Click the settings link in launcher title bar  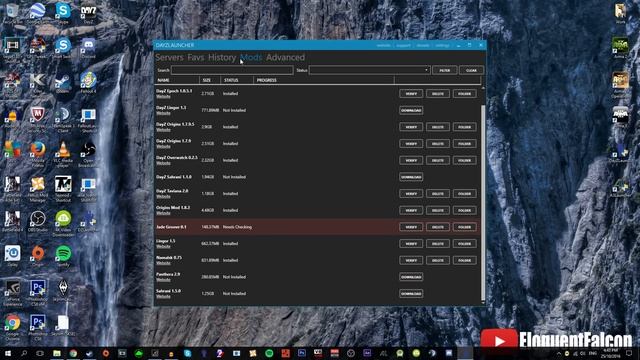(442, 45)
